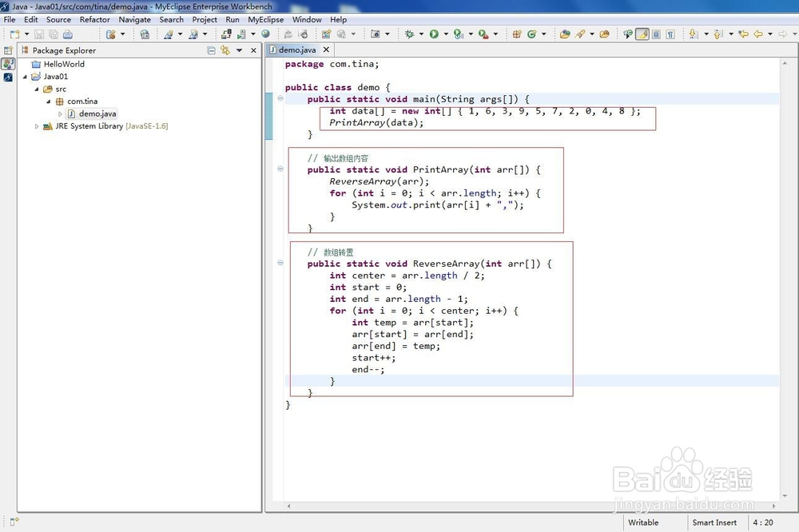Open the Debug history dropdown arrow
799x532 pixels.
click(x=421, y=34)
